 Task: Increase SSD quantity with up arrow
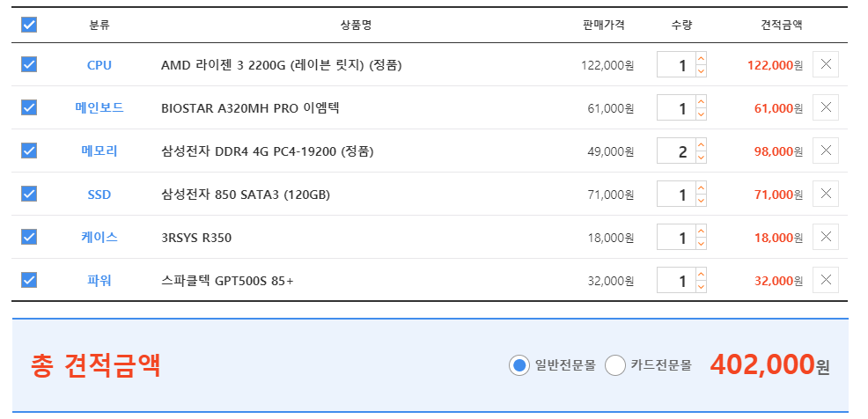[x=701, y=187]
